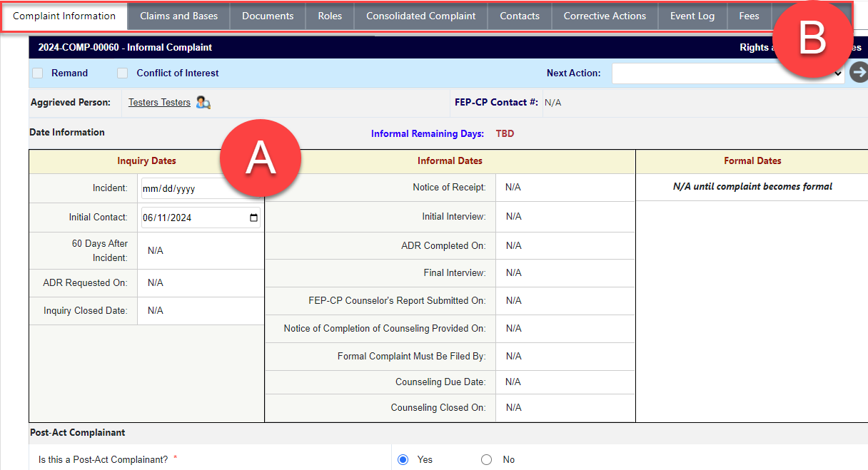Click Notice of Completion of Counseling label

385,328
